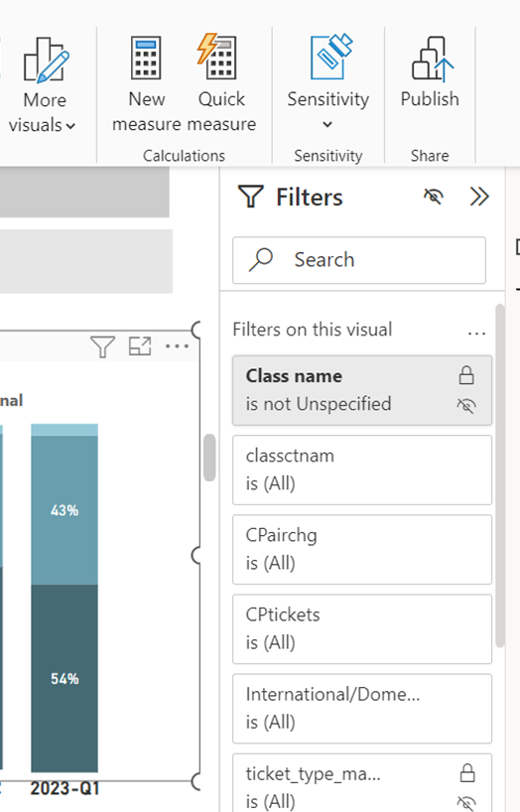Expand the International/Dome... filter card
Viewport: 520px width, 812px height.
(362, 709)
